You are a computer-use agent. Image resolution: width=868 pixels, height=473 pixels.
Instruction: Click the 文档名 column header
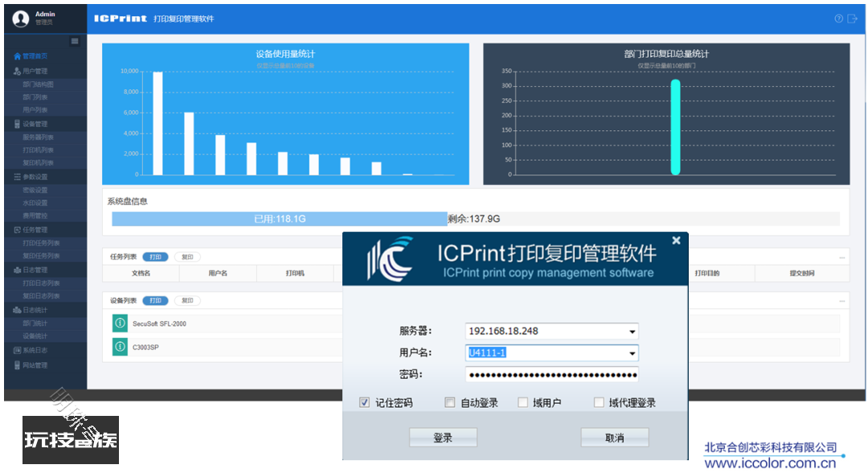click(141, 273)
